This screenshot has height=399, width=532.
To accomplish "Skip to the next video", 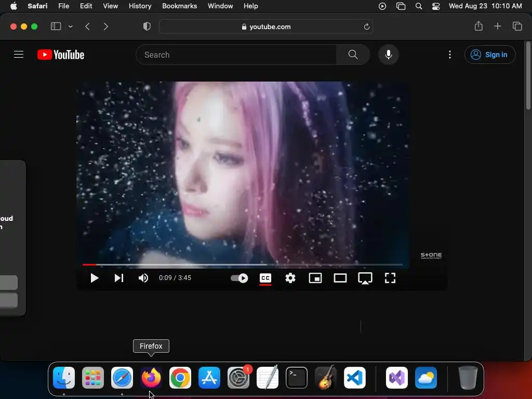I will click(119, 278).
